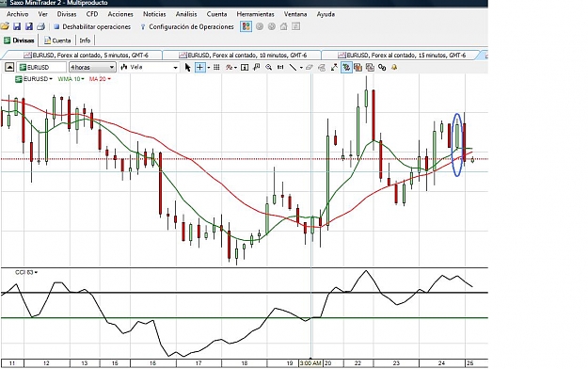Select the trend line drawing tool
588x369 pixels.
(x=293, y=67)
